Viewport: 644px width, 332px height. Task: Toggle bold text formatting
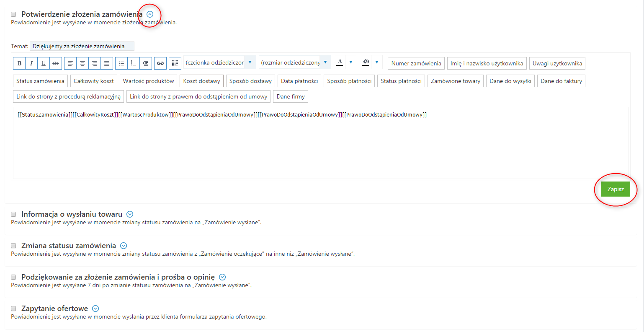click(x=19, y=63)
